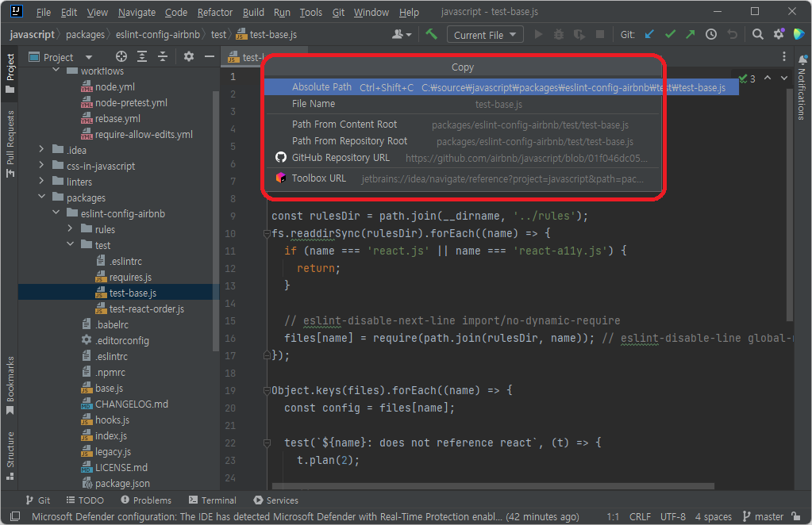
Task: Open the Code With Me user icon
Action: [x=402, y=34]
